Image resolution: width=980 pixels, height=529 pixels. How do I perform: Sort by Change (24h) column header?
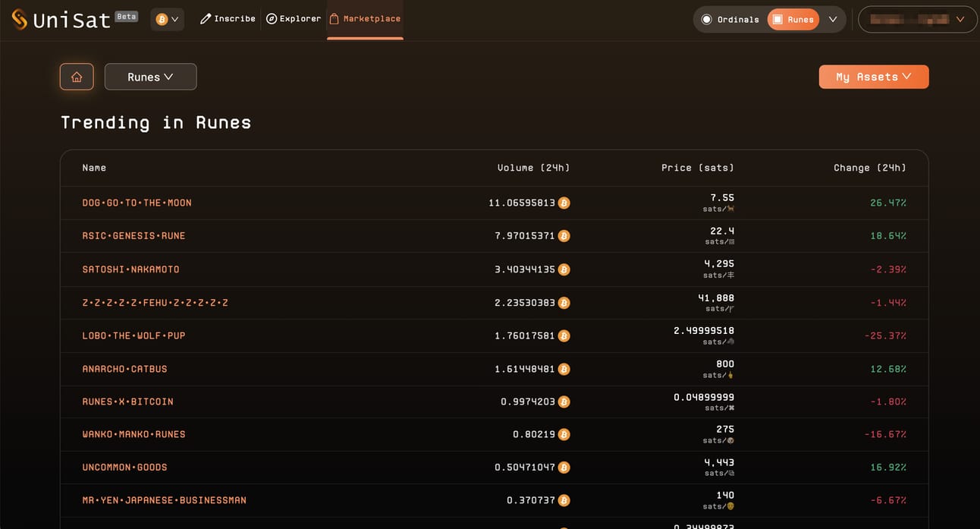(870, 168)
